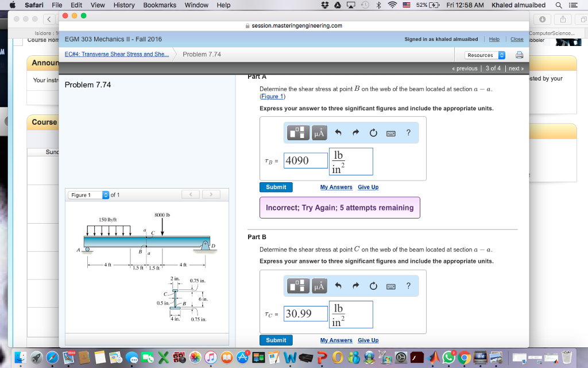Image resolution: width=588 pixels, height=368 pixels.
Task: Click the Help link in header
Action: (494, 39)
